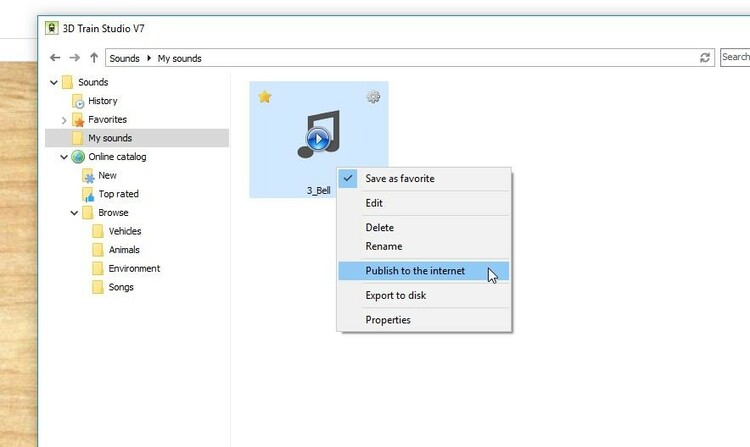750x447 pixels.
Task: Choose Delete from the context menu
Action: (x=424, y=228)
